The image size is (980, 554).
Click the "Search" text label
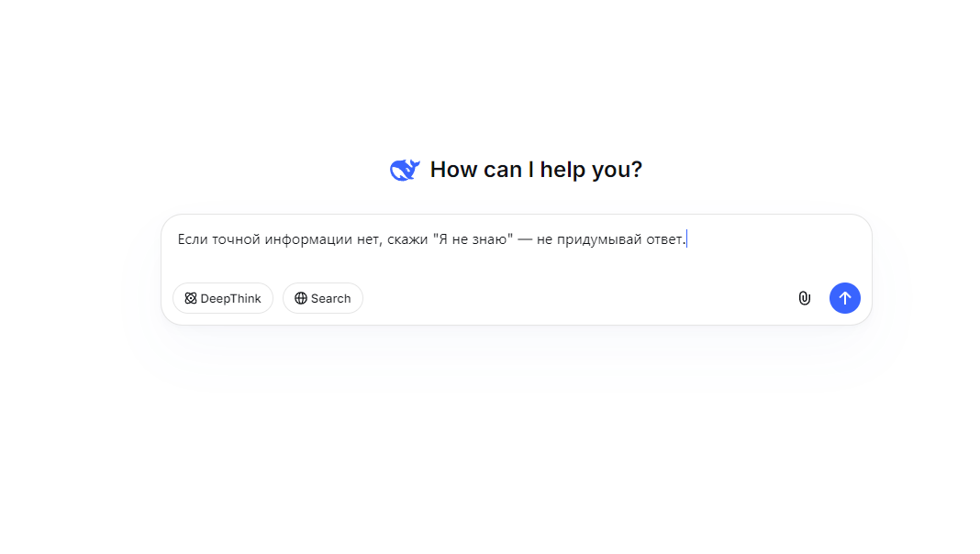click(330, 298)
